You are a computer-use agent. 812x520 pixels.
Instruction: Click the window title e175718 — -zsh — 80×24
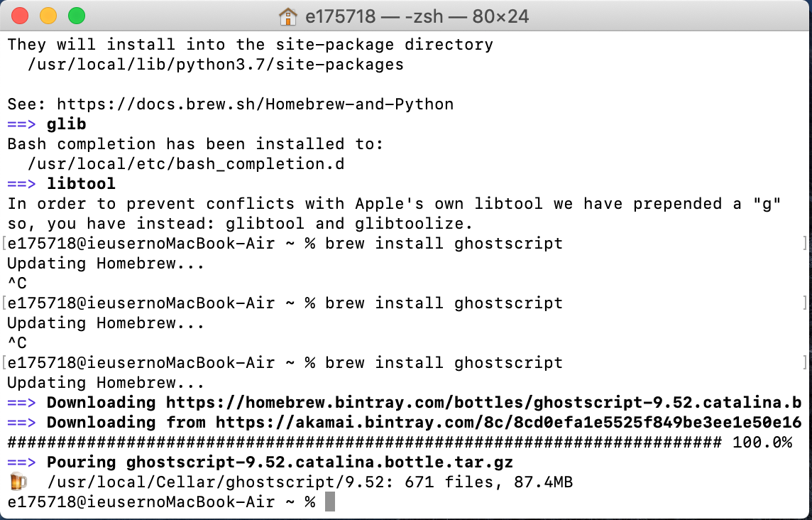(417, 16)
